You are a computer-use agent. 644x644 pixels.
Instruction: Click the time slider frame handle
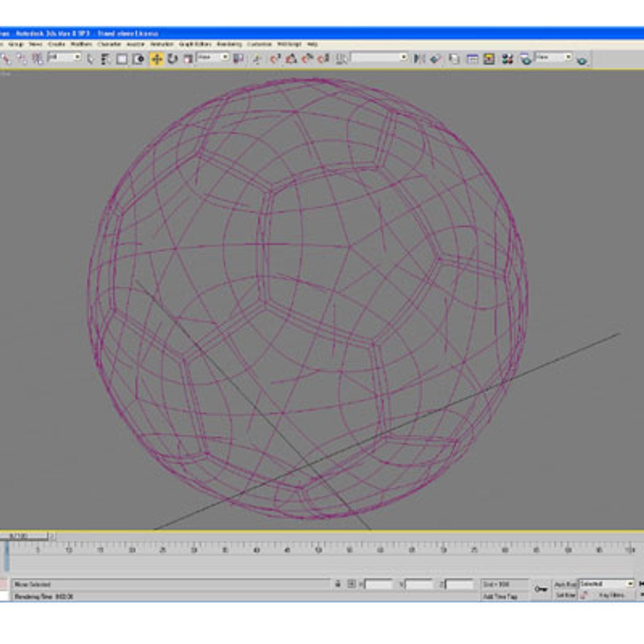[x=24, y=536]
